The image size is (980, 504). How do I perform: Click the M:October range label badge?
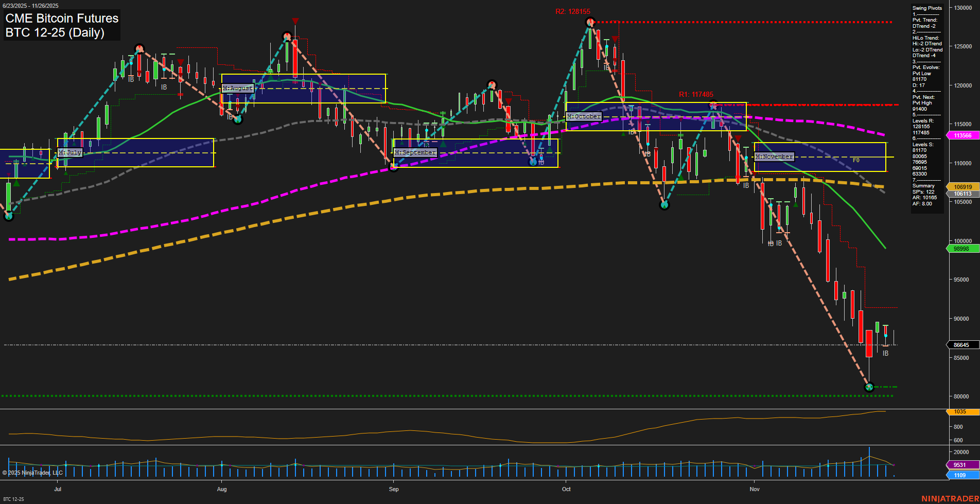583,116
